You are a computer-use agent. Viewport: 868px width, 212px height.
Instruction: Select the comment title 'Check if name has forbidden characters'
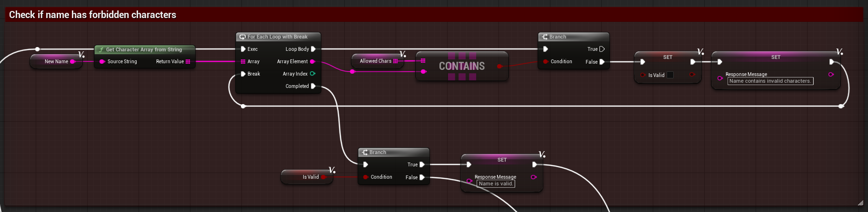[x=93, y=15]
